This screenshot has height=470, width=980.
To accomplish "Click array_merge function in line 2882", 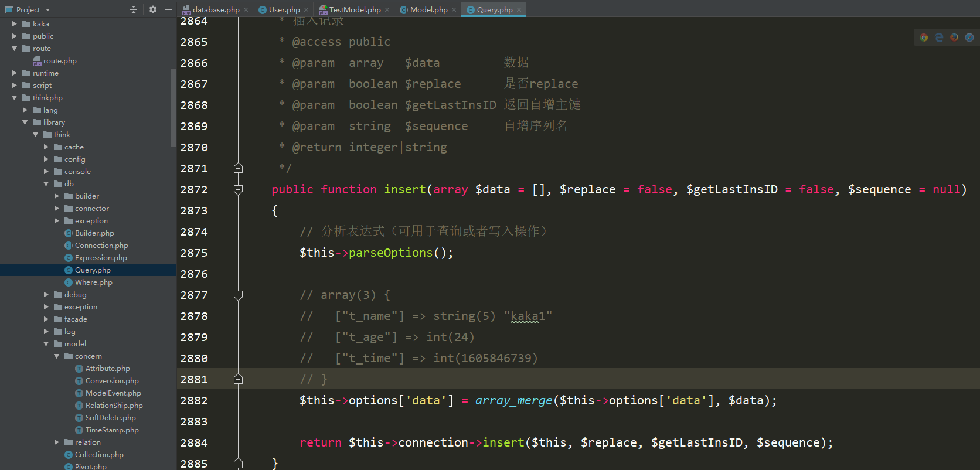I will point(513,400).
